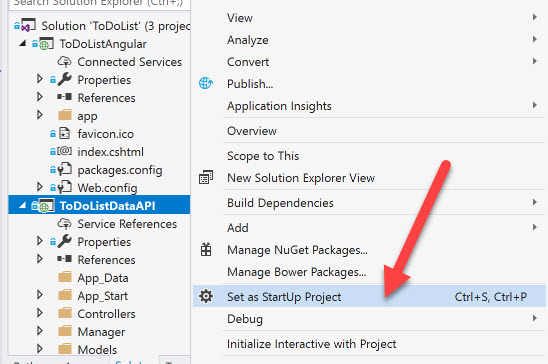
Task: Click the index.cshtml file icon
Action: (x=65, y=152)
